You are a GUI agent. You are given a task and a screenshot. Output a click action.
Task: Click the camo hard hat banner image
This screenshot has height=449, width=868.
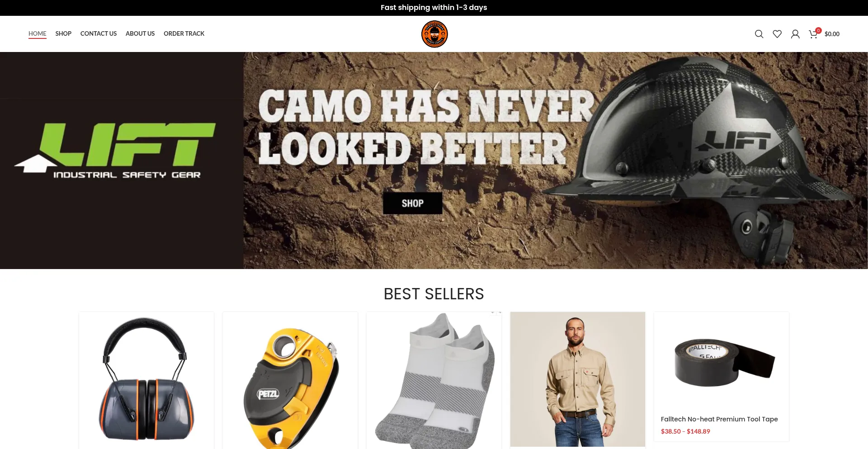[x=556, y=161]
